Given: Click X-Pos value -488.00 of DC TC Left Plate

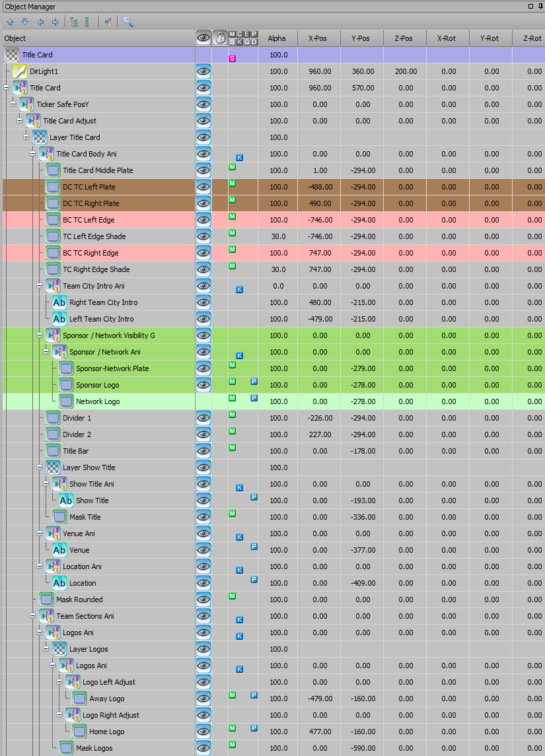Looking at the screenshot, I should click(x=320, y=187).
